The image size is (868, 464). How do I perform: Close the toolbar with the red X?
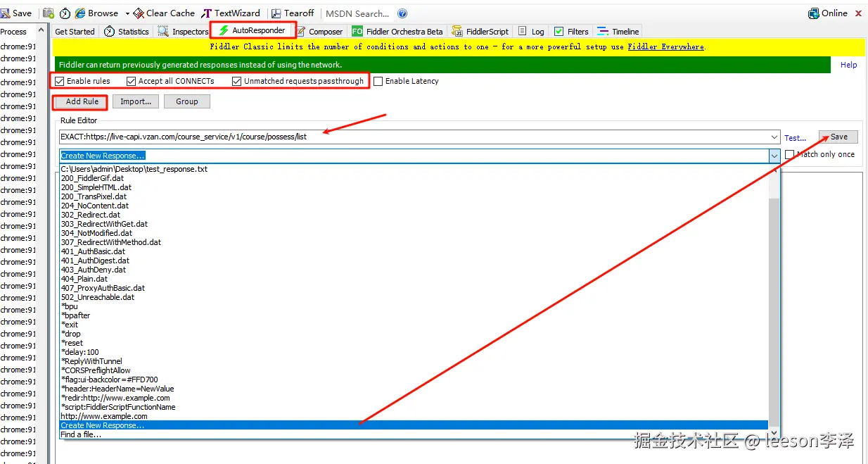(859, 13)
